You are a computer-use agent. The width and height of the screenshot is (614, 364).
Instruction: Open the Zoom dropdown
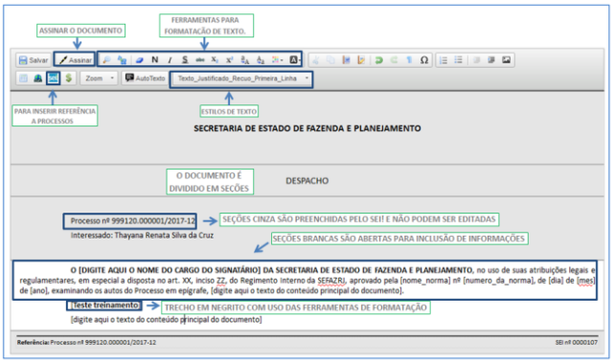99,79
